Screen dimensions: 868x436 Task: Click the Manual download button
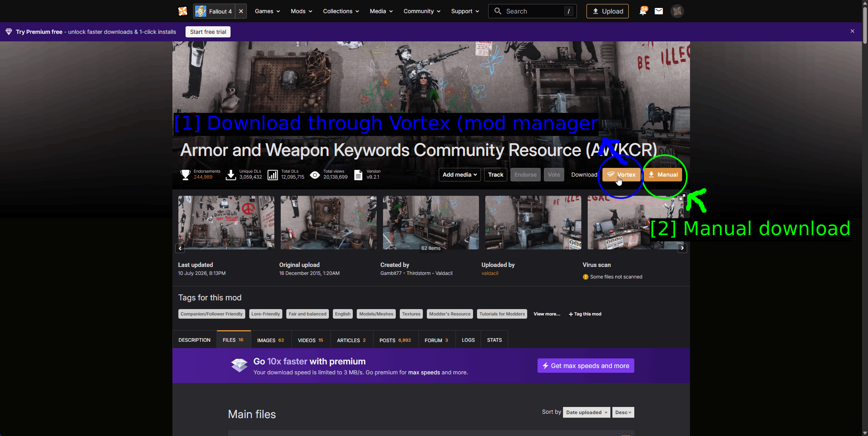(x=663, y=175)
